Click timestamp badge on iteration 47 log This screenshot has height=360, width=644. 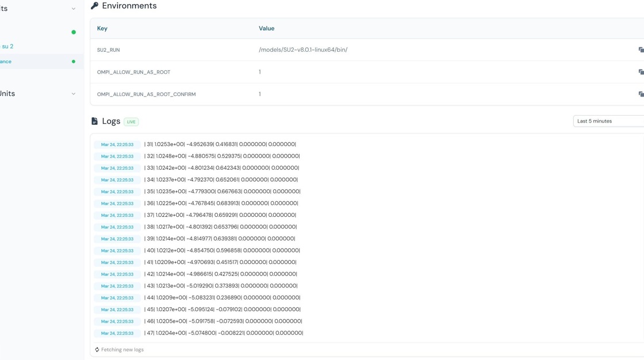117,334
